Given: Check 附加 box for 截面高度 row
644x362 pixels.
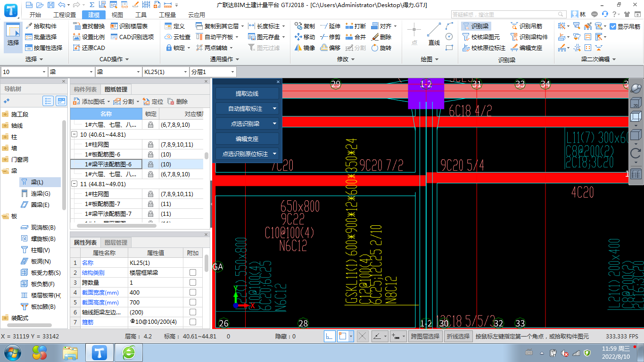Looking at the screenshot, I should pos(193,302).
